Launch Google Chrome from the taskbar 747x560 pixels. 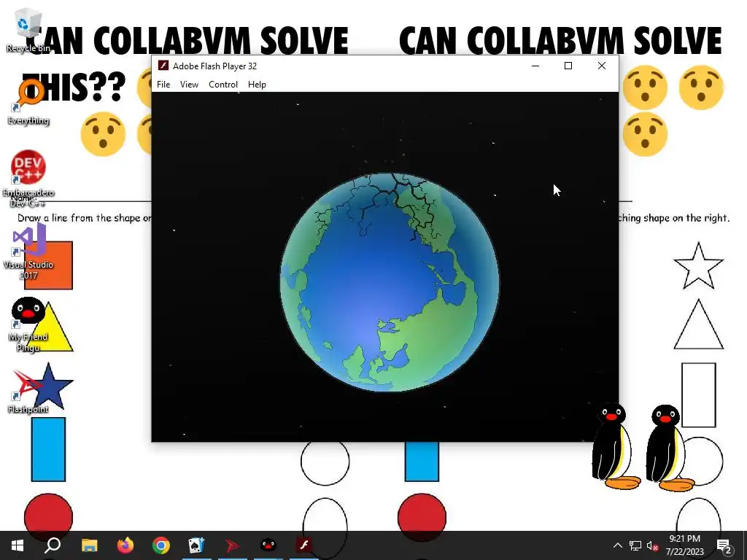(x=161, y=545)
